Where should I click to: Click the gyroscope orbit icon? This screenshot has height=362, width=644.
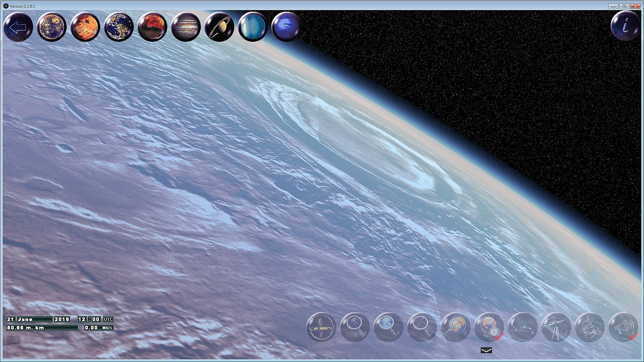(x=321, y=327)
